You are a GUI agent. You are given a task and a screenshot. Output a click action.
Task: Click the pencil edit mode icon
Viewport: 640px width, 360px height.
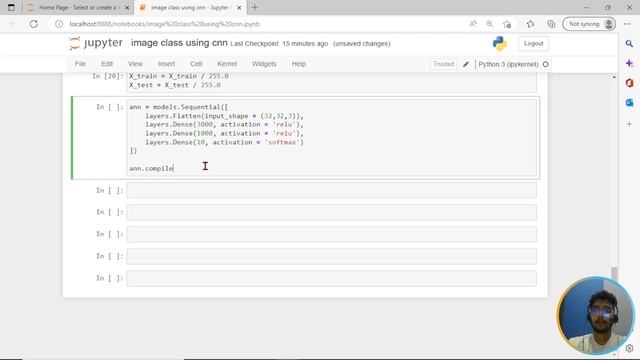tap(466, 64)
